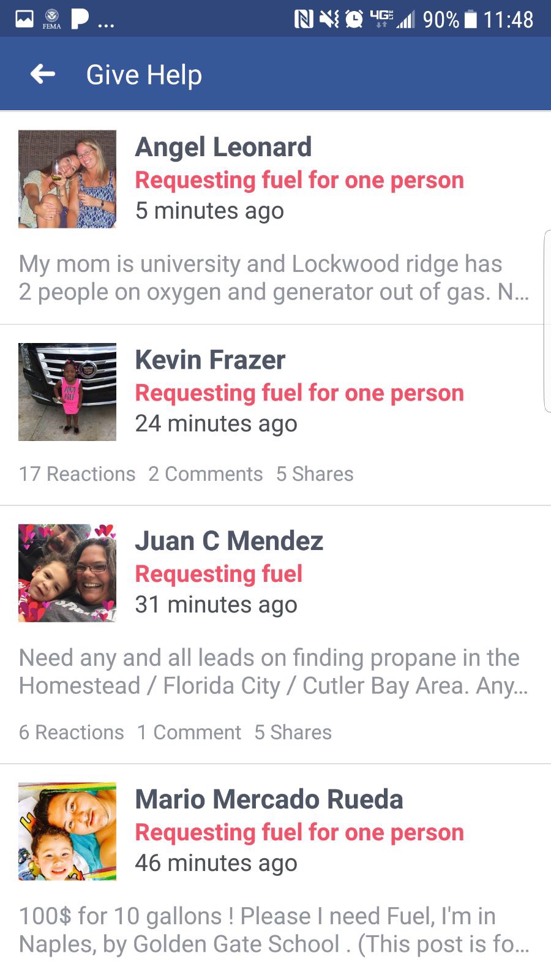This screenshot has height=980, width=551.
Task: Tap the NFC status icon
Action: pos(304,19)
